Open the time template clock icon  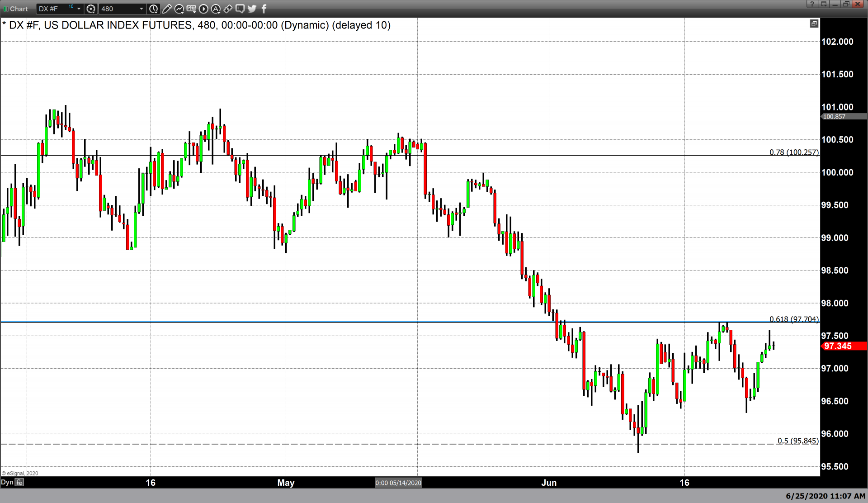coord(154,9)
